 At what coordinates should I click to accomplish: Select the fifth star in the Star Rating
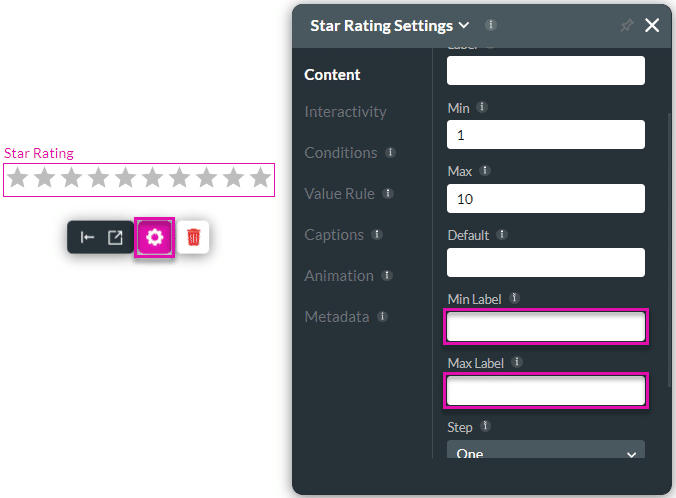pos(125,178)
